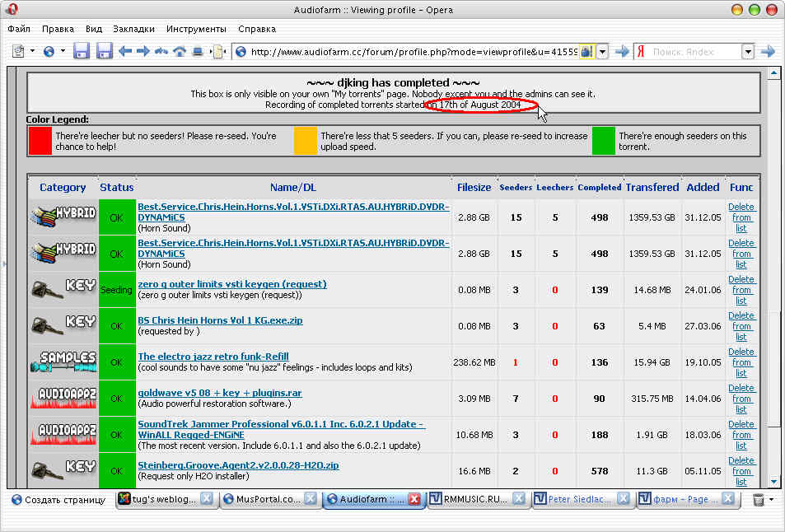
Task: Click inside the URL address field
Action: (414, 52)
